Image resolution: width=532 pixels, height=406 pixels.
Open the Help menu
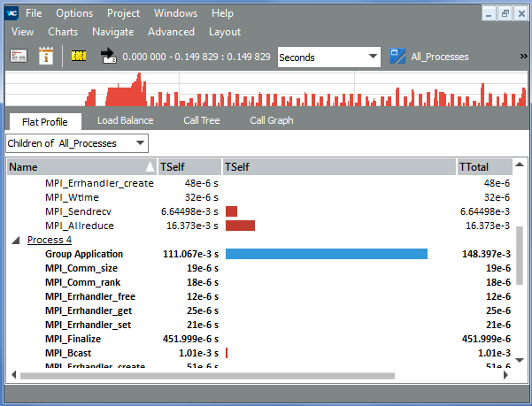(x=222, y=13)
